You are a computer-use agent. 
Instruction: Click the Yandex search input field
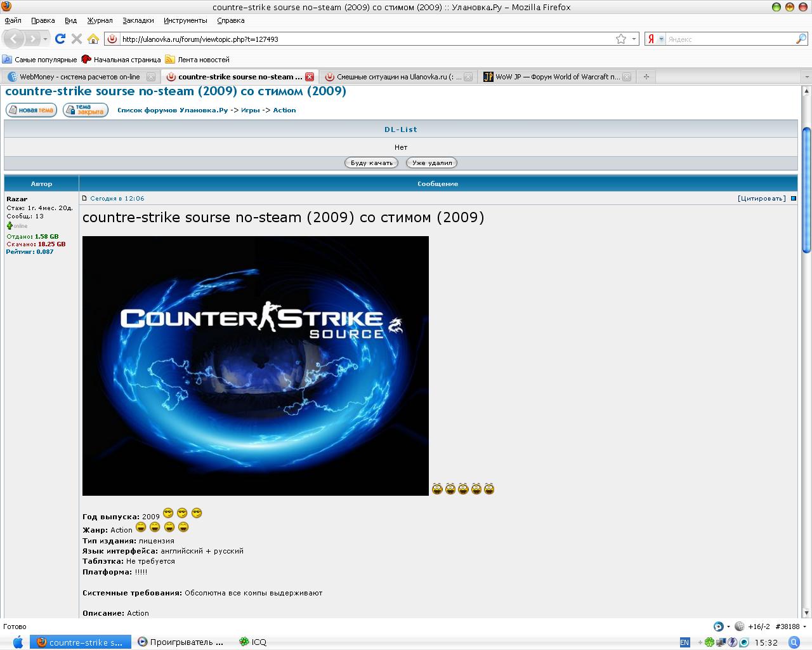click(x=730, y=39)
